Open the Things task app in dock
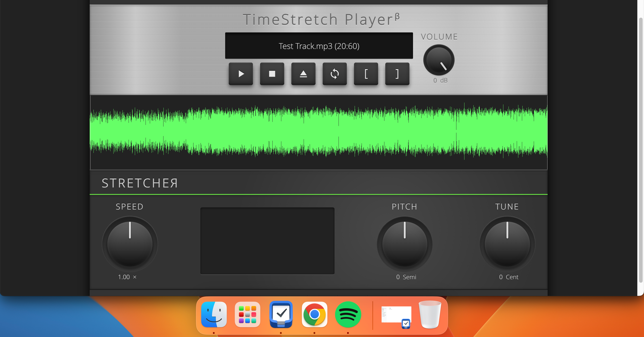Screen dimensions: 644x337 coord(281,314)
